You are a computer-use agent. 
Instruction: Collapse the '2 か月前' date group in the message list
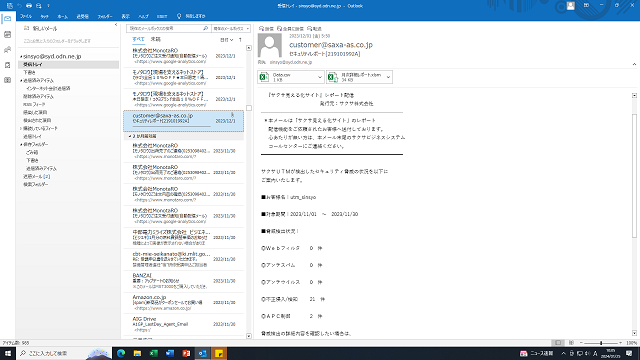coord(130,136)
